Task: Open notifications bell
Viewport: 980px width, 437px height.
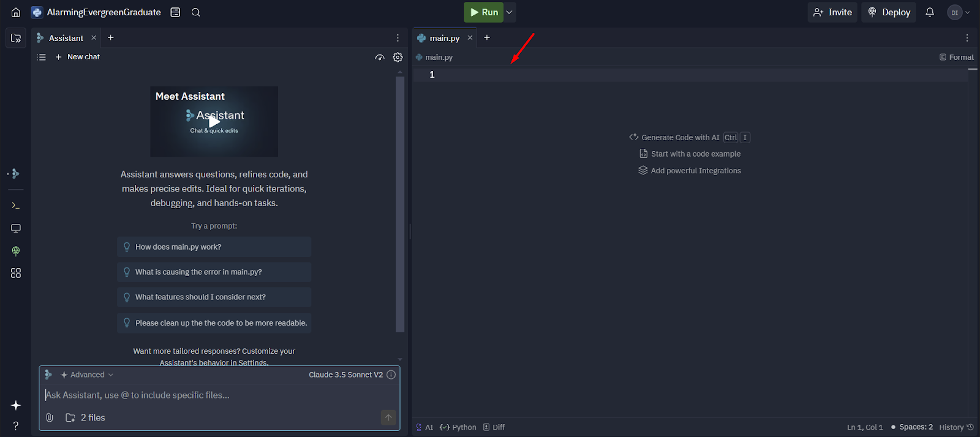Action: [930, 12]
